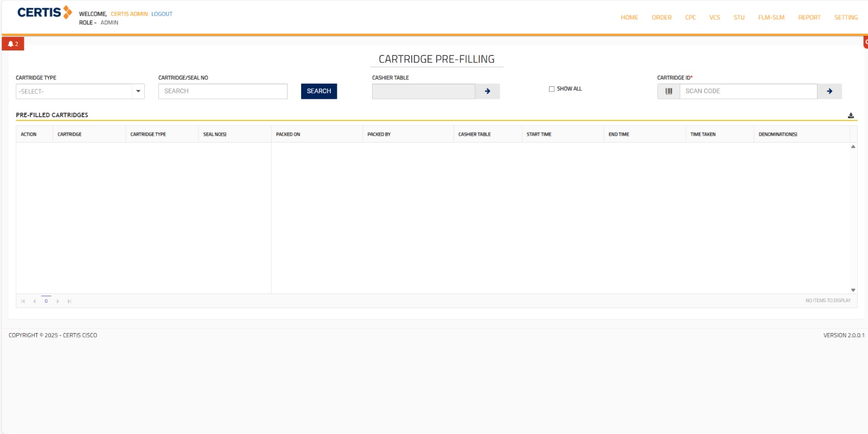Open the REPORT menu
Viewport: 868px width, 434px height.
809,17
